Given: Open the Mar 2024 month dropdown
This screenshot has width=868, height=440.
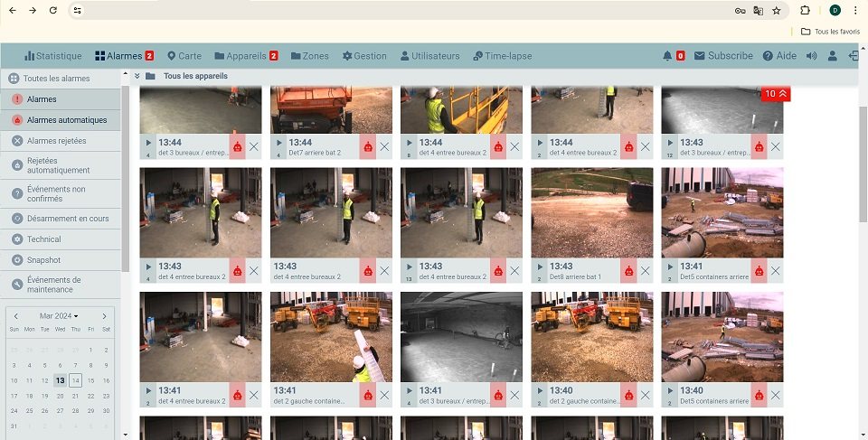Looking at the screenshot, I should [59, 315].
